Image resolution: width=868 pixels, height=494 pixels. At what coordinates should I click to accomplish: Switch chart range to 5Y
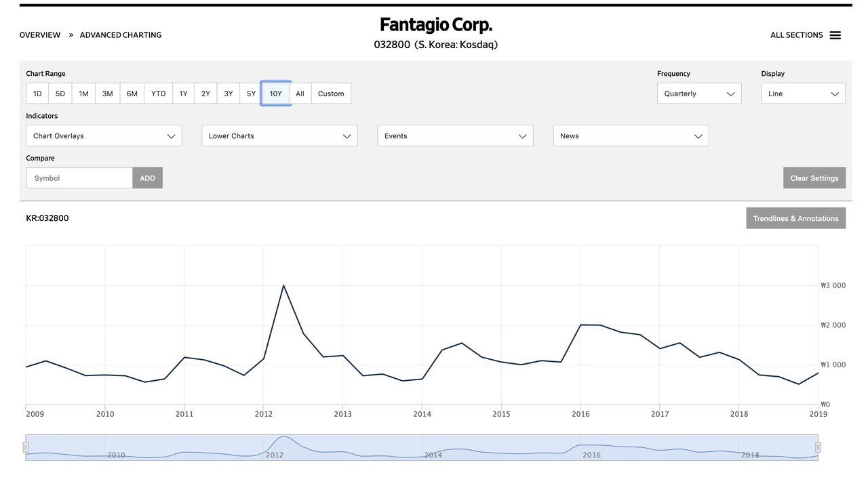point(251,94)
